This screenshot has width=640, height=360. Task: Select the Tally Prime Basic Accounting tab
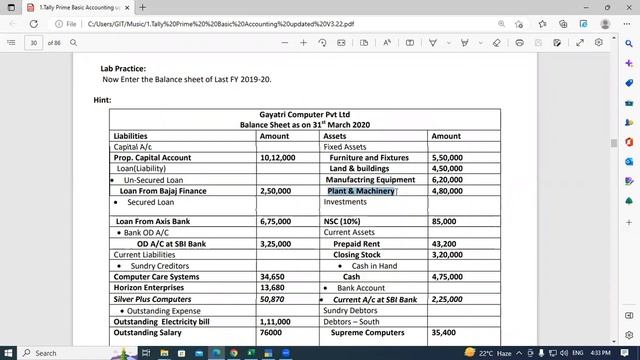pos(78,7)
